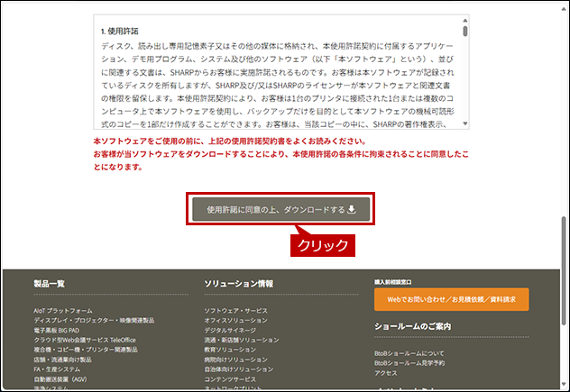This screenshot has height=392, width=570.
Task: Open 流通・新店舗ソリューション link
Action: [x=242, y=340]
